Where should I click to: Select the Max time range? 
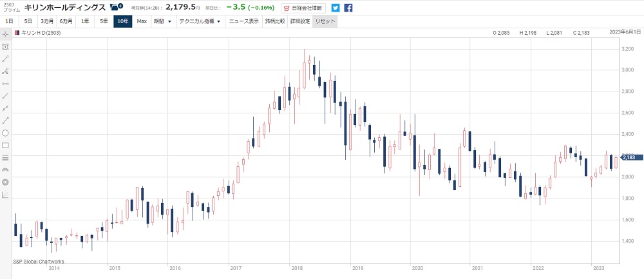click(142, 21)
